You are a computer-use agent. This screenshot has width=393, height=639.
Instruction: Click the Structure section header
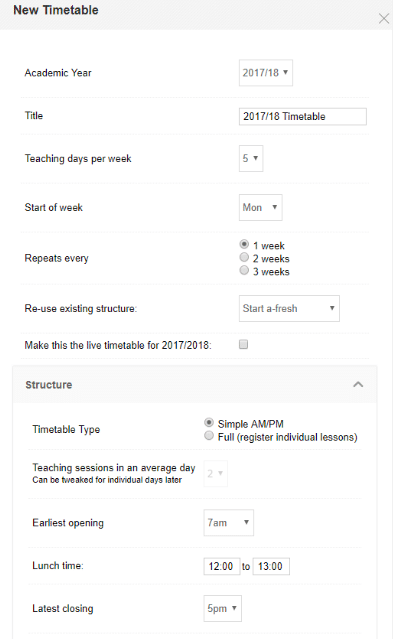coord(194,384)
